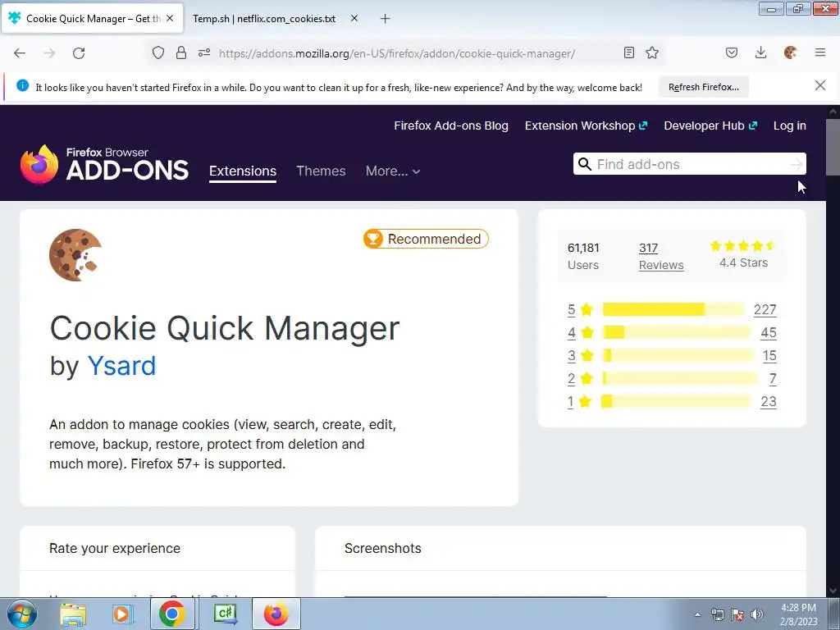This screenshot has width=840, height=630.
Task: Open the Extensions nav item
Action: click(x=243, y=171)
